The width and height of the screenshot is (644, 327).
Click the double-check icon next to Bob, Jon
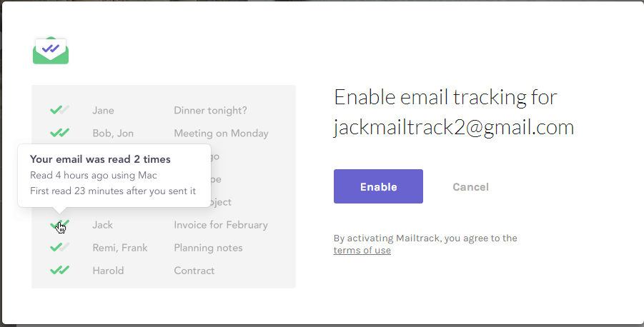pyautogui.click(x=59, y=133)
